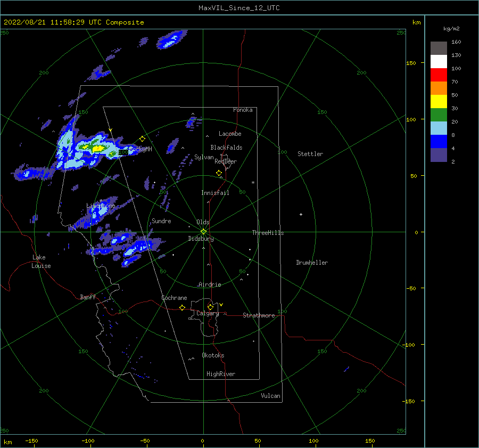479x448 pixels.
Task: Click the Olds town label
Action: pos(203,222)
